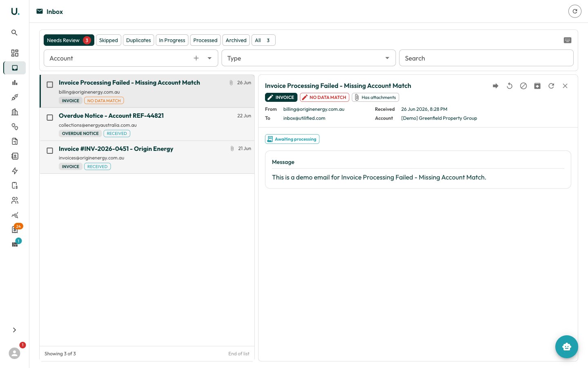Click the Has attachments chip
Viewport: 588px width, 368px height.
375,97
